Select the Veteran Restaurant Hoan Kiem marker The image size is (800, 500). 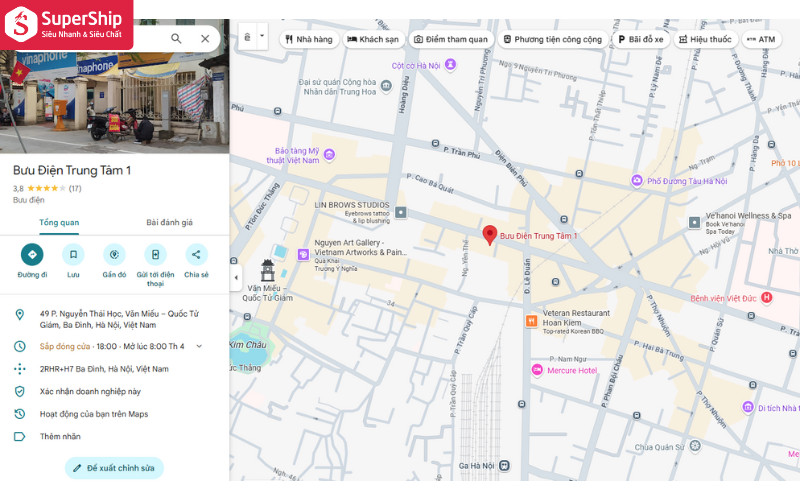pyautogui.click(x=532, y=321)
